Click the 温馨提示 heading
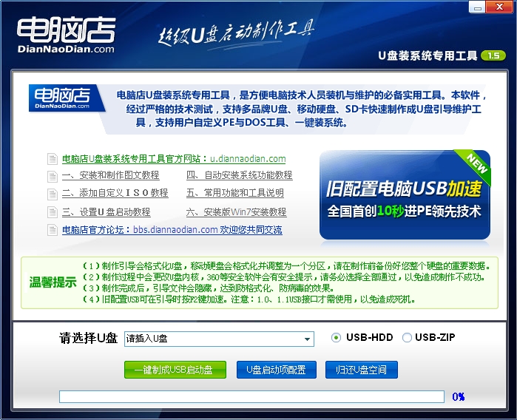Image resolution: width=517 pixels, height=420 pixels. pos(53,282)
